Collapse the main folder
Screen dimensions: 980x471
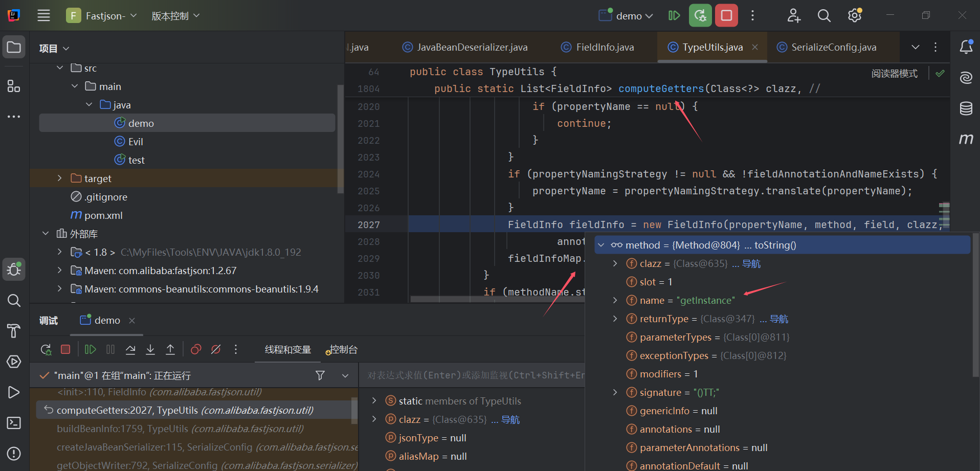[x=75, y=86]
